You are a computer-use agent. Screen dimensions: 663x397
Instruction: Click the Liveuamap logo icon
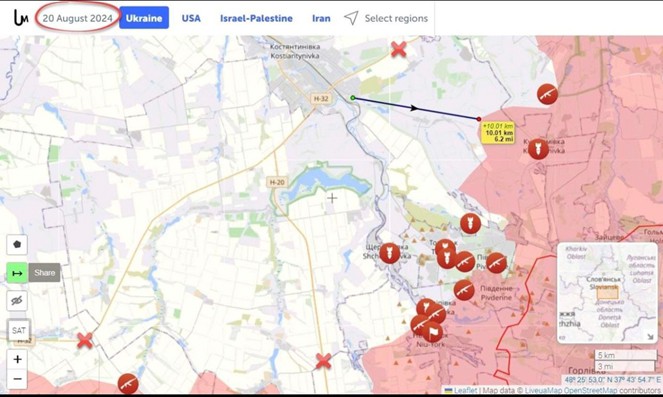pyautogui.click(x=21, y=18)
